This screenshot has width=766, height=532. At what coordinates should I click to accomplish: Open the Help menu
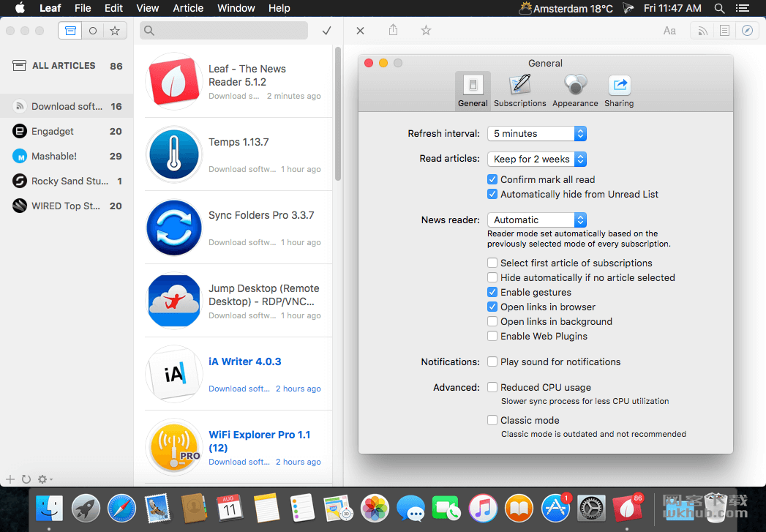(279, 8)
